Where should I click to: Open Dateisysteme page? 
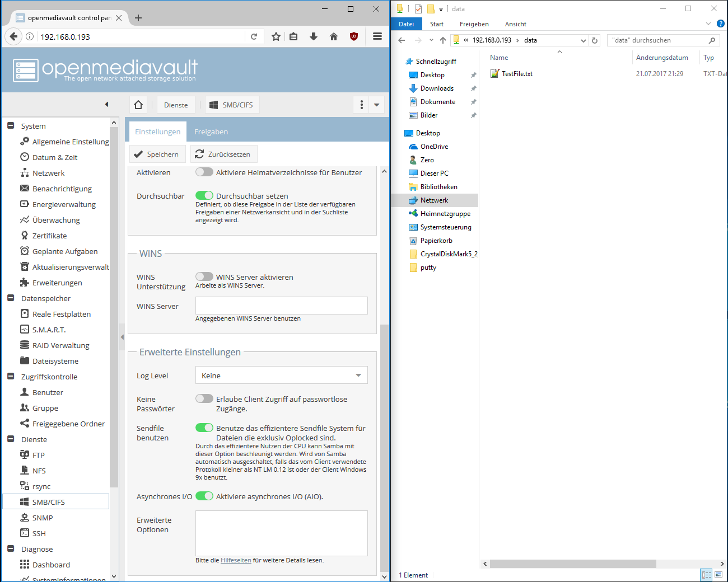[56, 361]
